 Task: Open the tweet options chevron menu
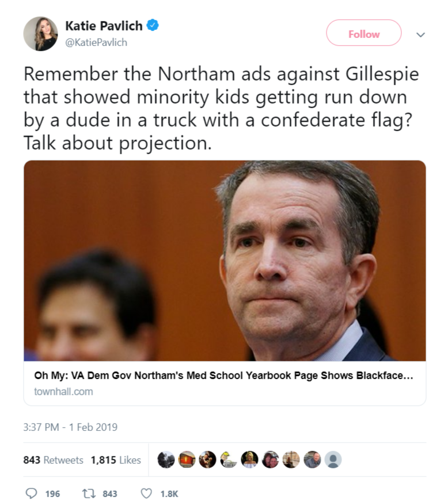tap(420, 35)
